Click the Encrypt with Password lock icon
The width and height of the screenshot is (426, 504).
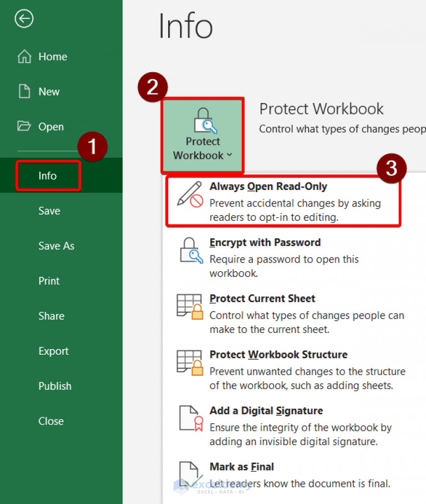coord(191,250)
